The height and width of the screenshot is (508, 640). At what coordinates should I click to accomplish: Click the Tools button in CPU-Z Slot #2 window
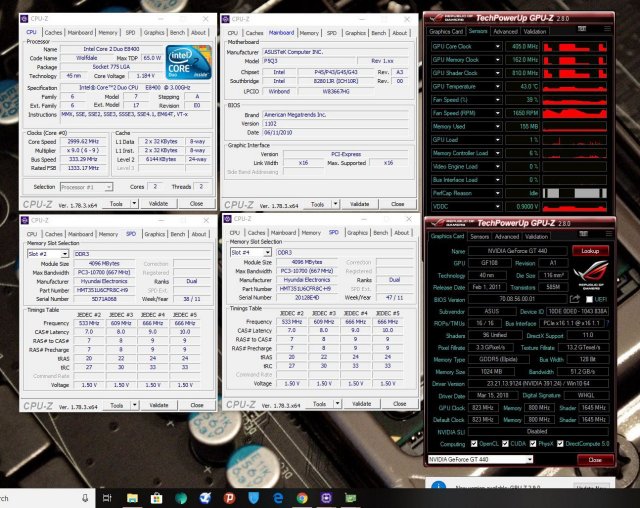pyautogui.click(x=116, y=406)
